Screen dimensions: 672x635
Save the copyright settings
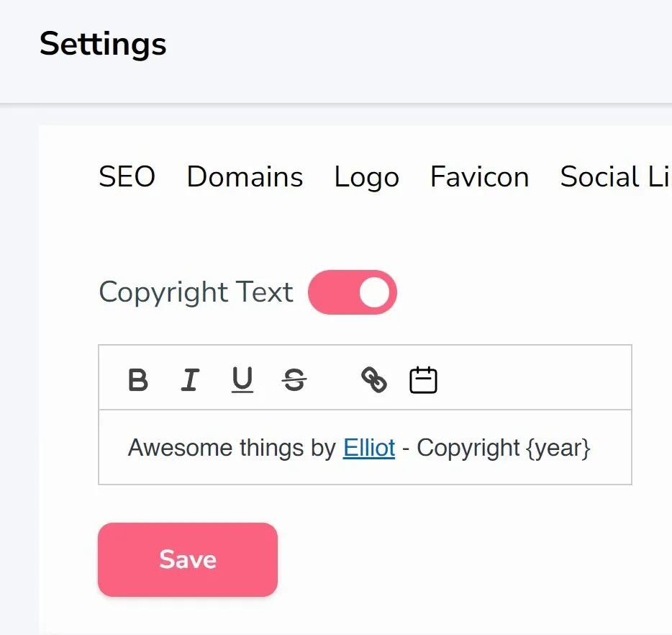tap(188, 559)
